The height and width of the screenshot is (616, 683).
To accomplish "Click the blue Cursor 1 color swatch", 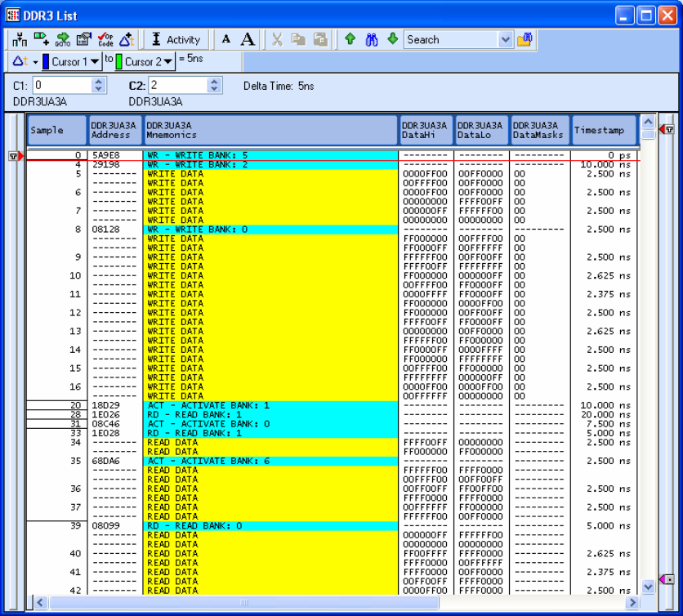I will tap(47, 61).
